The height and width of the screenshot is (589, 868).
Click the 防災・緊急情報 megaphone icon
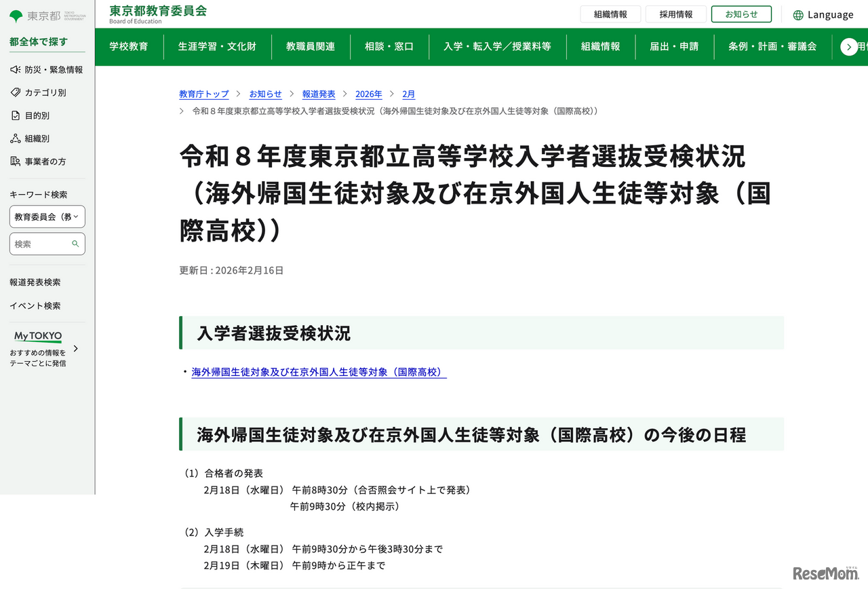(15, 69)
